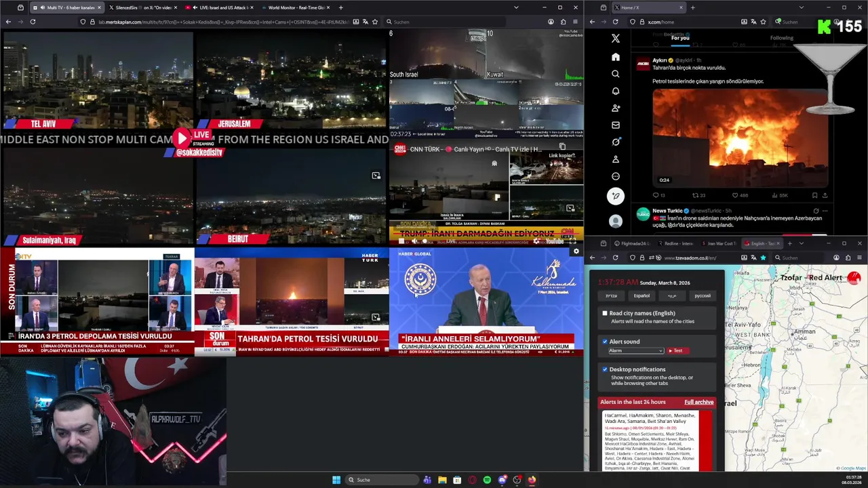Expand tab list in Multi TV browser window
868x488 pixels.
515,7
